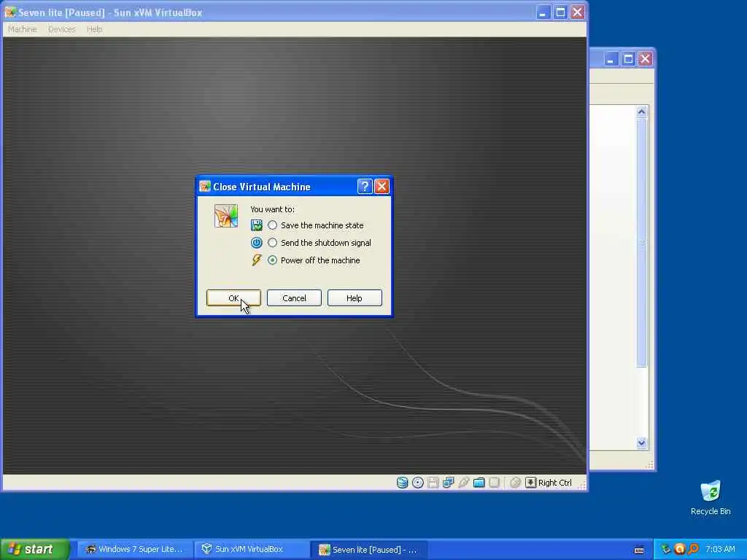The width and height of the screenshot is (747, 560).
Task: Close the background window
Action: tap(645, 59)
